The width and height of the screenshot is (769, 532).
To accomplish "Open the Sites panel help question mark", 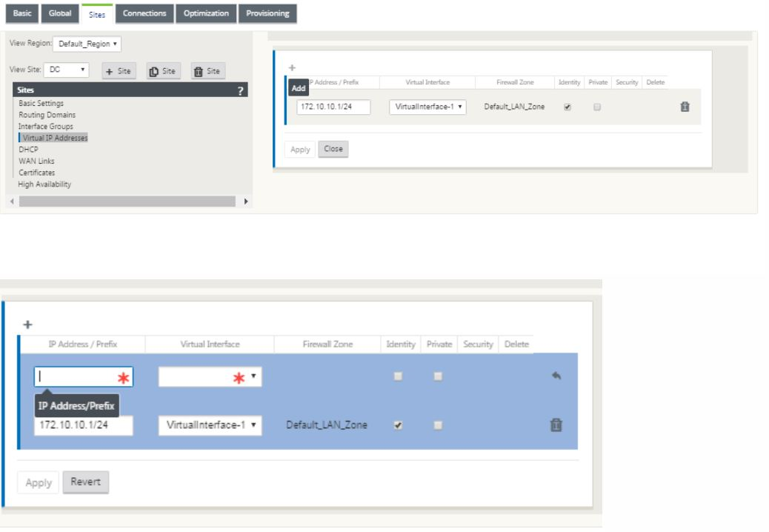I will 240,90.
